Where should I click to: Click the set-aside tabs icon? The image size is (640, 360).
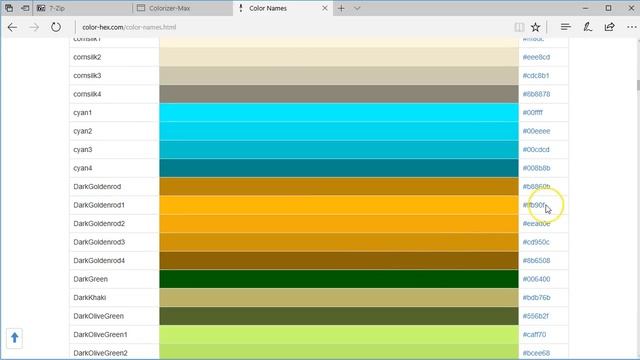point(9,8)
